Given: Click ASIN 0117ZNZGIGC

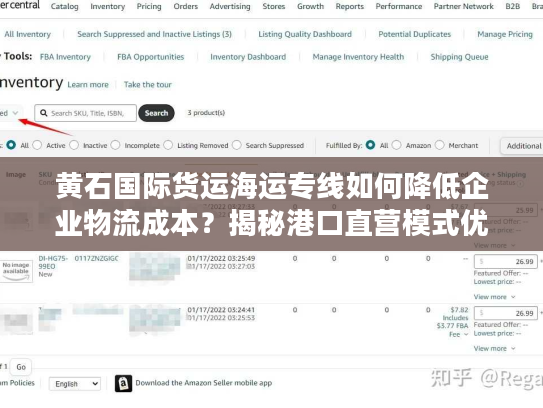Looking at the screenshot, I should point(97,258).
